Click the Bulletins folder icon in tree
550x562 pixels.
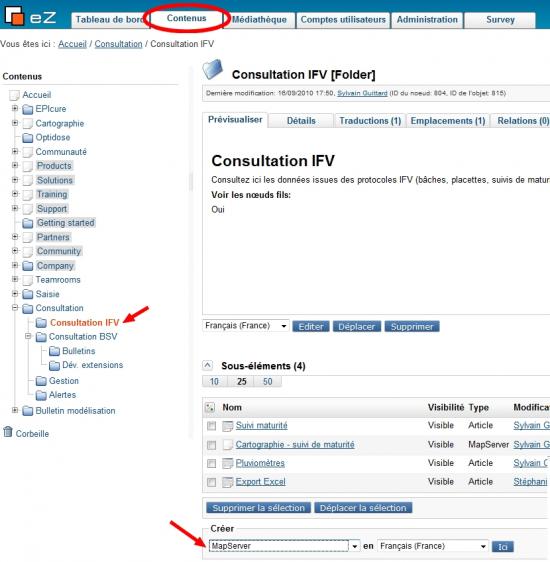54,351
